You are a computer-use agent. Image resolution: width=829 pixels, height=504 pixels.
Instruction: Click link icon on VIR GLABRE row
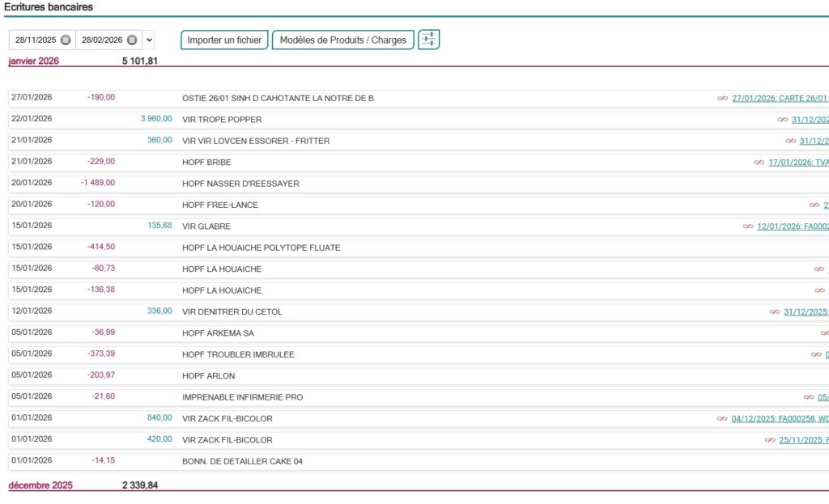click(x=747, y=227)
